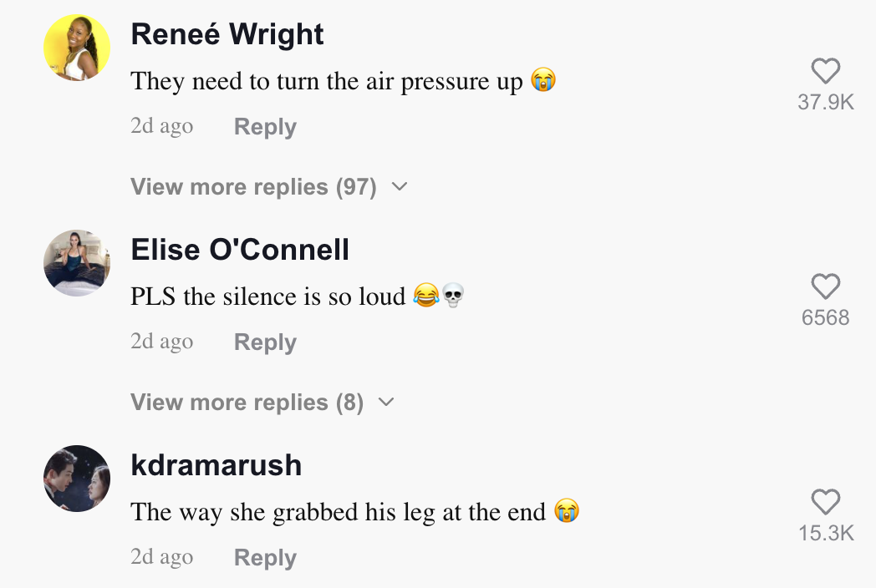The height and width of the screenshot is (588, 876).
Task: Expand the 8 replies chevron
Action: click(x=386, y=403)
